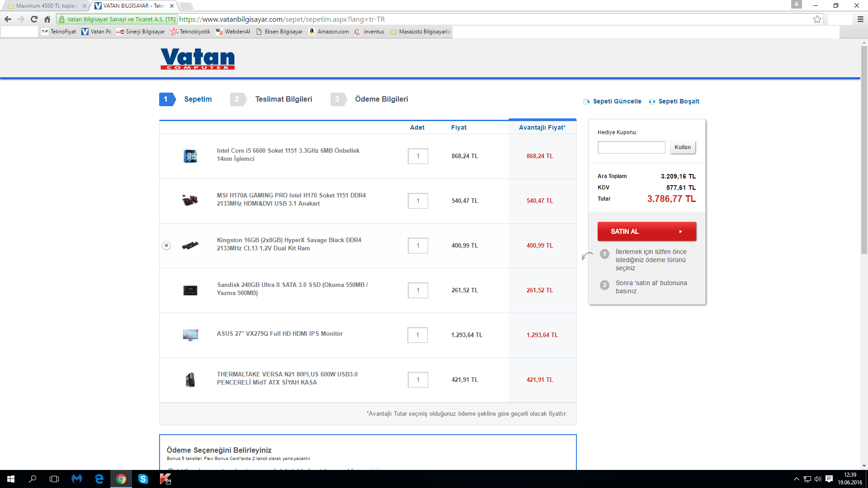Click the Hediye Kuponu input field
The height and width of the screenshot is (488, 868).
tap(631, 147)
